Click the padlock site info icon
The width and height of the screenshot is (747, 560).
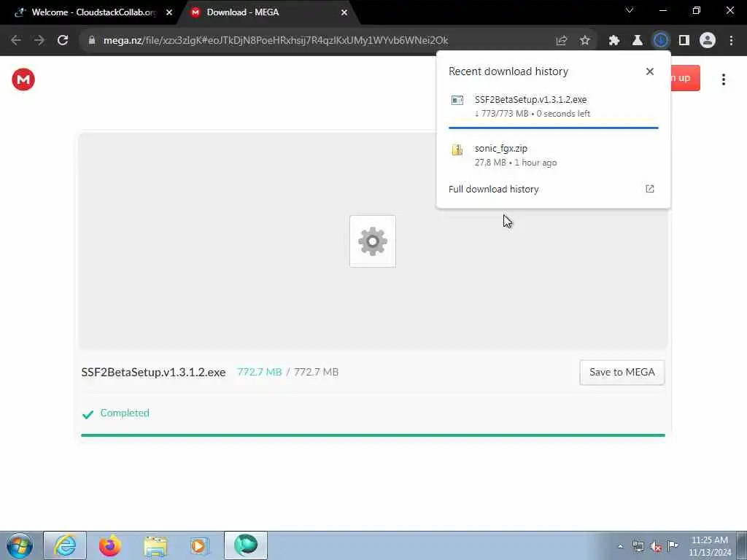(92, 41)
